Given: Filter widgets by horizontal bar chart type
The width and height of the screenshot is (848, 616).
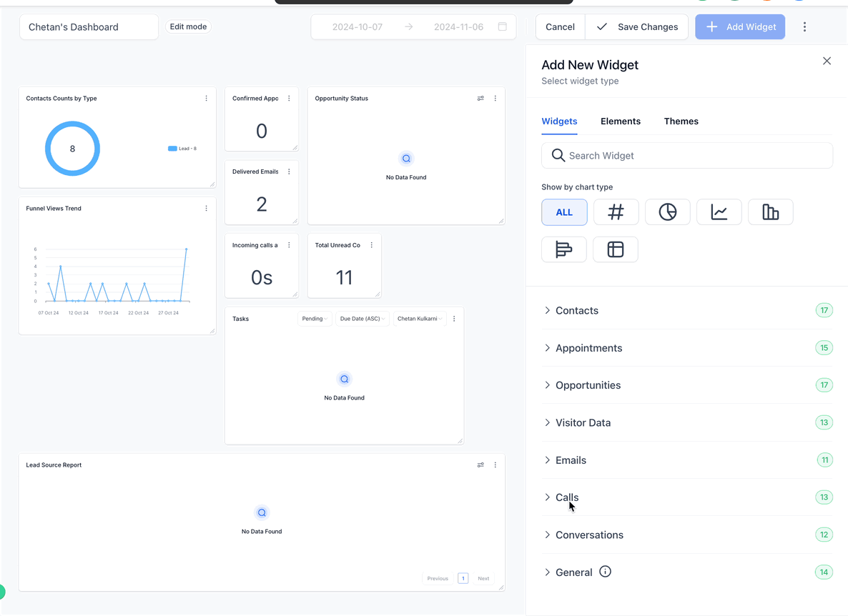Looking at the screenshot, I should [564, 249].
